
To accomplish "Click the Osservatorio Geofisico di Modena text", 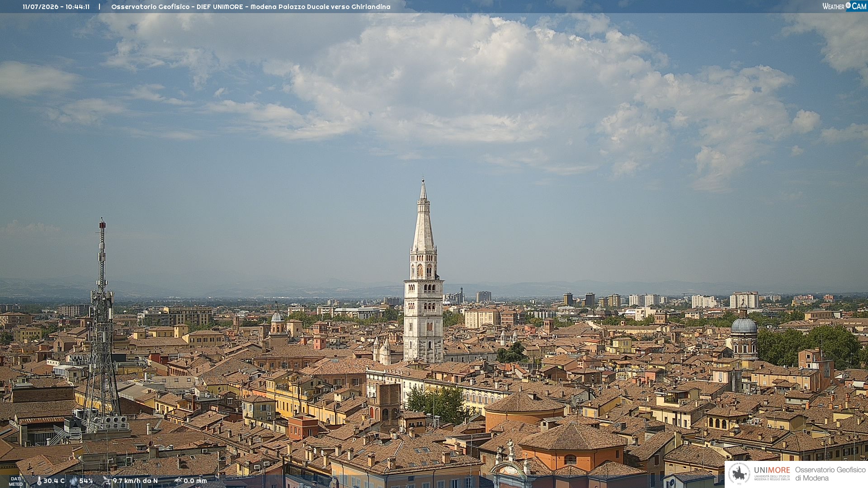I will [830, 474].
